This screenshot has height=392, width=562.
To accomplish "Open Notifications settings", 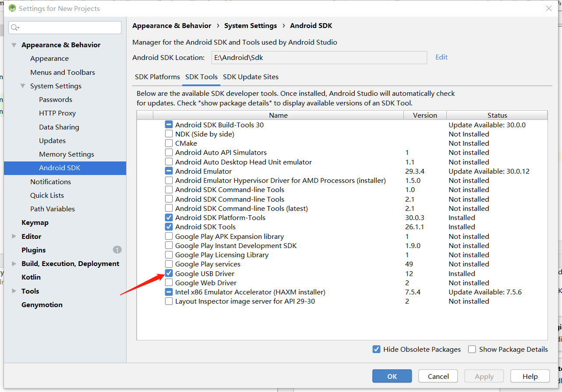I will (50, 182).
